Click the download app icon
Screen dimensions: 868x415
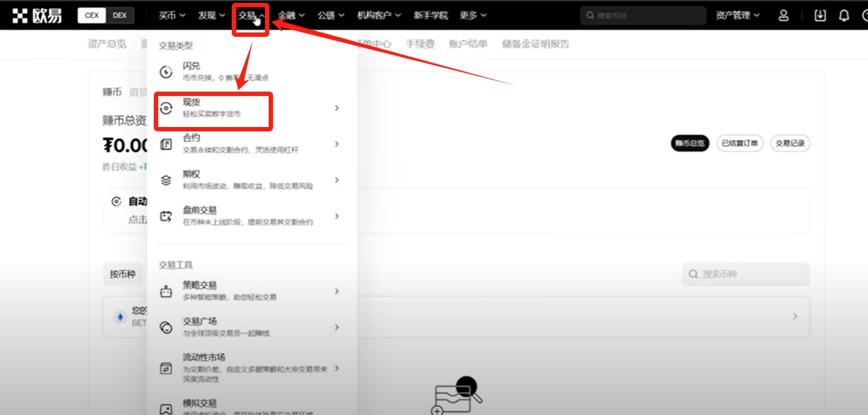coord(820,15)
